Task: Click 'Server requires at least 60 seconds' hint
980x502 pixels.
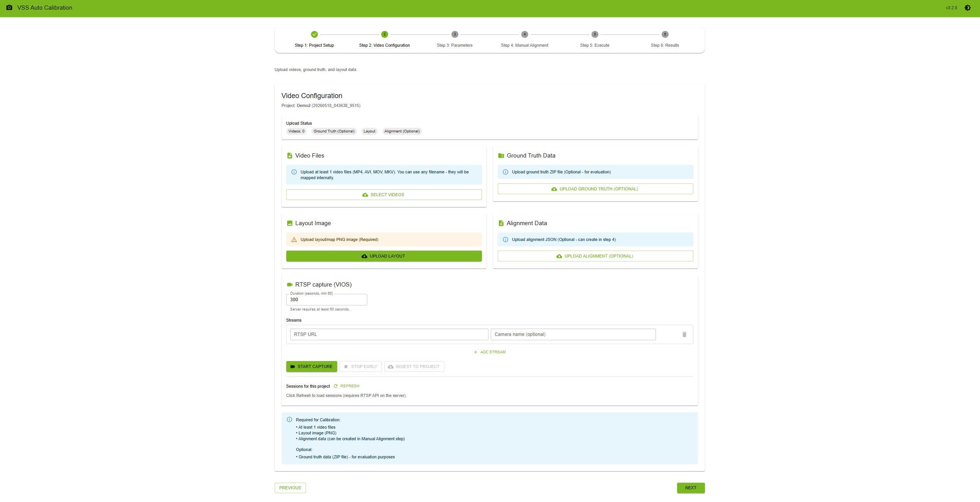Action: point(320,309)
